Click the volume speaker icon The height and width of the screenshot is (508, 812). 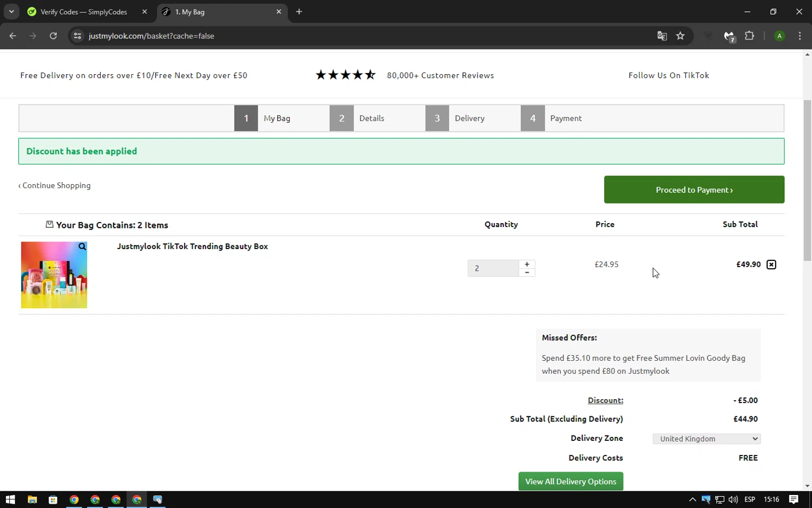coord(733,499)
